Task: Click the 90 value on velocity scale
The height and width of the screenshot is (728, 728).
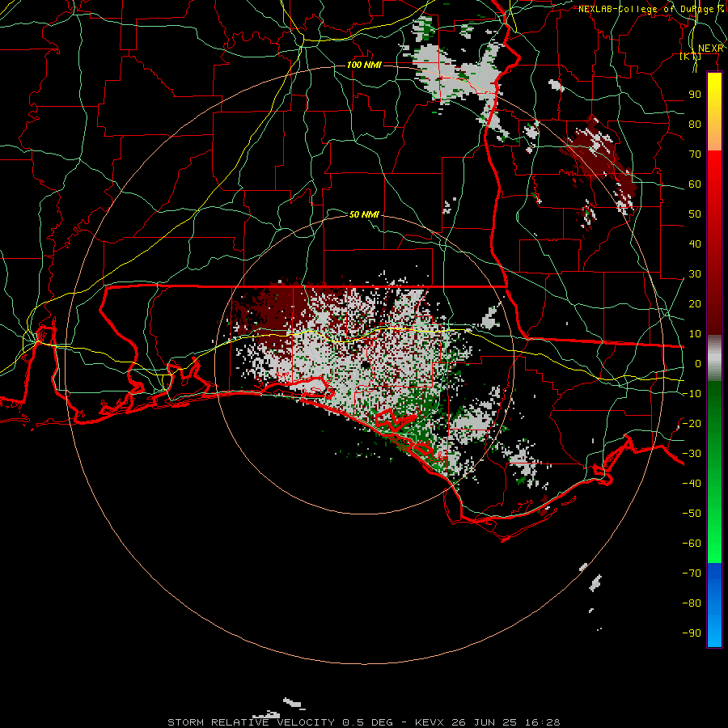Action: pos(695,95)
